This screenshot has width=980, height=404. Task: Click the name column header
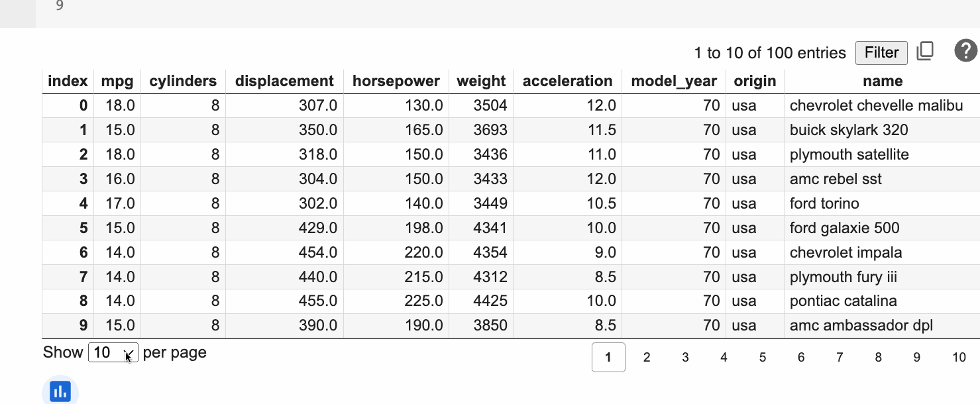(x=882, y=81)
